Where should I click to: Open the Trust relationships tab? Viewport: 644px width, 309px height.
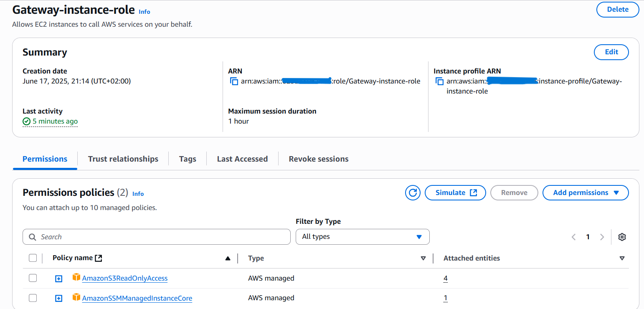123,159
